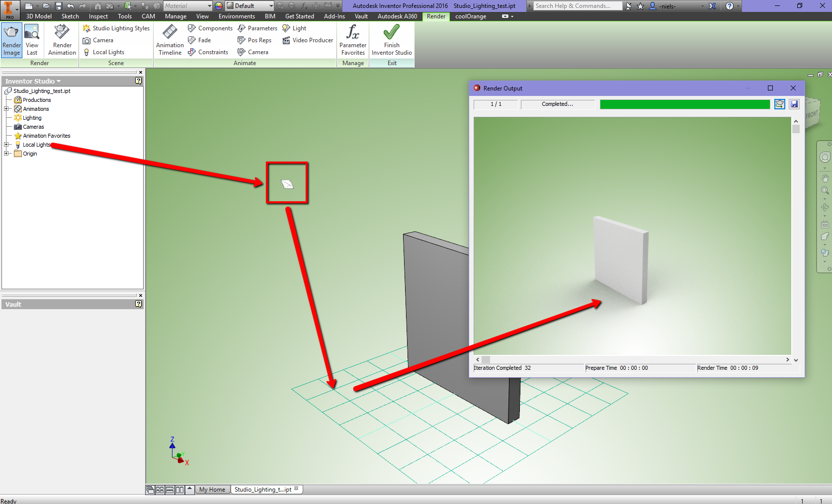Open Parameter Favorites

pyautogui.click(x=353, y=40)
